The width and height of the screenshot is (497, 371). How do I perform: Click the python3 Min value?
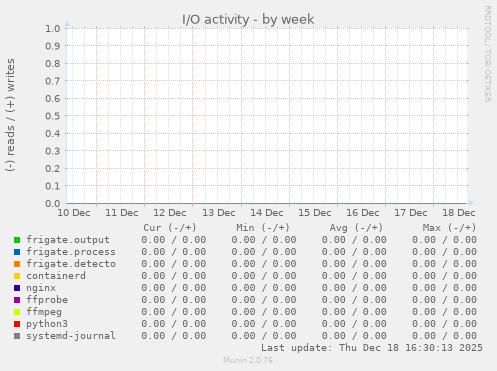click(264, 324)
